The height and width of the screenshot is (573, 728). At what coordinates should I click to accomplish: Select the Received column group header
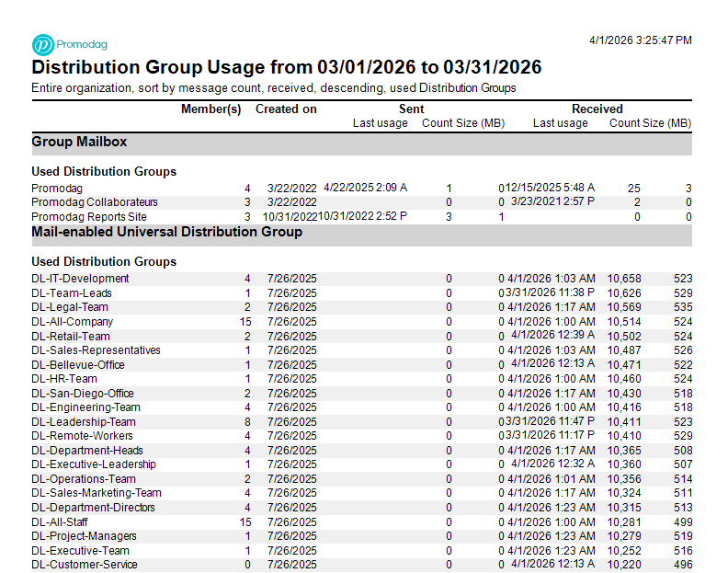pos(597,109)
